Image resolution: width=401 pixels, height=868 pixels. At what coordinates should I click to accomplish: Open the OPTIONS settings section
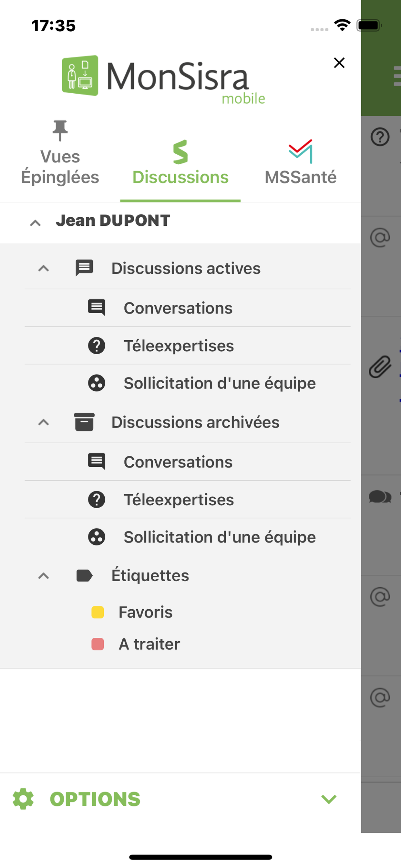(x=180, y=799)
